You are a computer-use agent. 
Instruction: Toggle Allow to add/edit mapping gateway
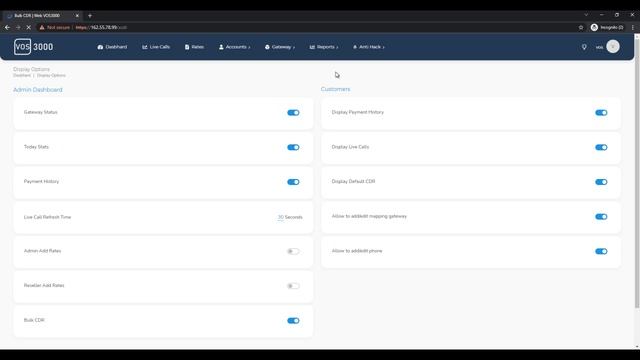601,217
